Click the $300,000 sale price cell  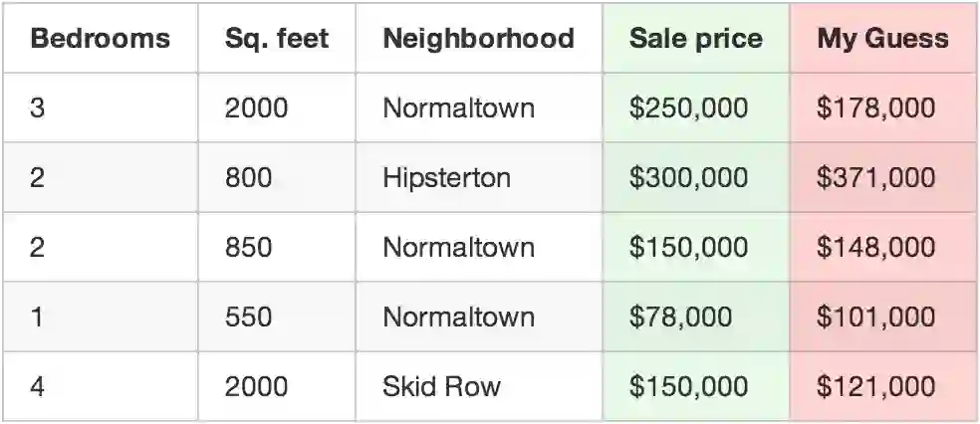coord(688,178)
